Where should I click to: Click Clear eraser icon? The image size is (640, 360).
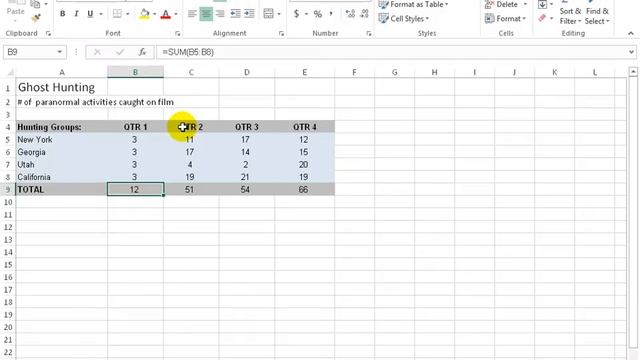pos(542,18)
